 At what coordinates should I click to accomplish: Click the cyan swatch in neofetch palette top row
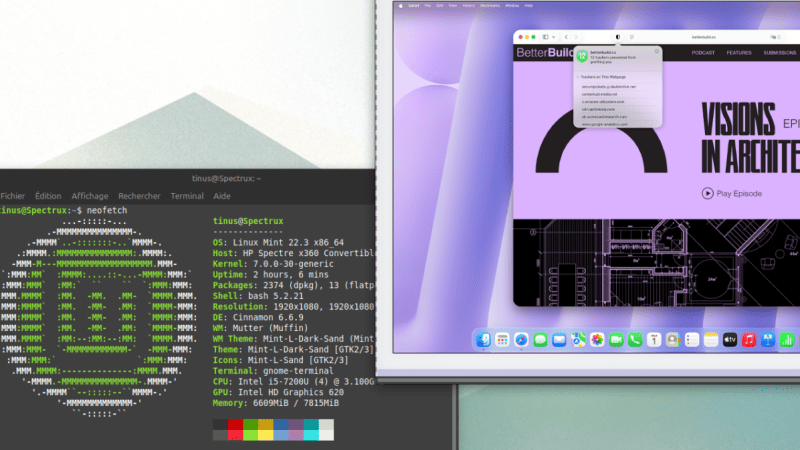coord(311,424)
